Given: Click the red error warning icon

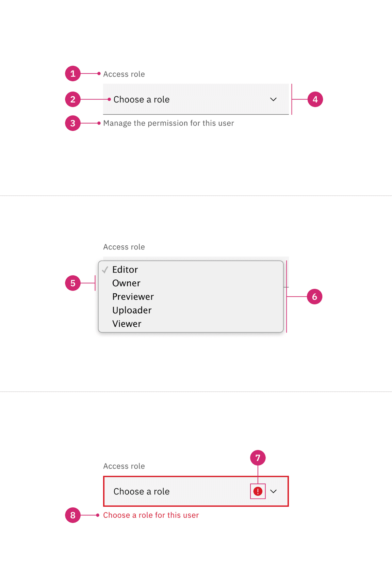Looking at the screenshot, I should (258, 491).
